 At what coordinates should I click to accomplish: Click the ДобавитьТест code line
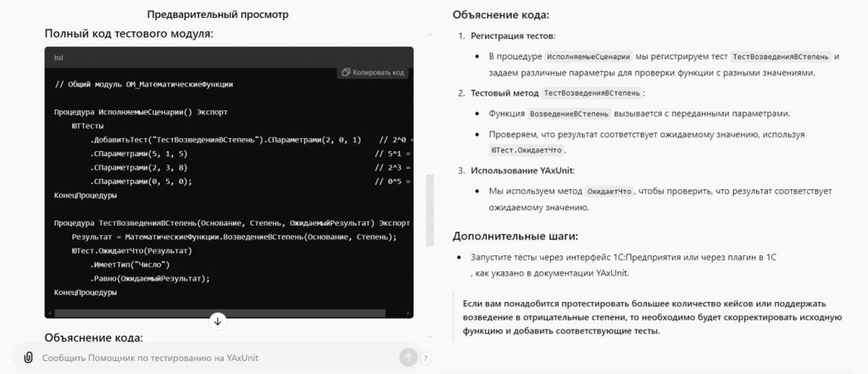[x=249, y=140]
